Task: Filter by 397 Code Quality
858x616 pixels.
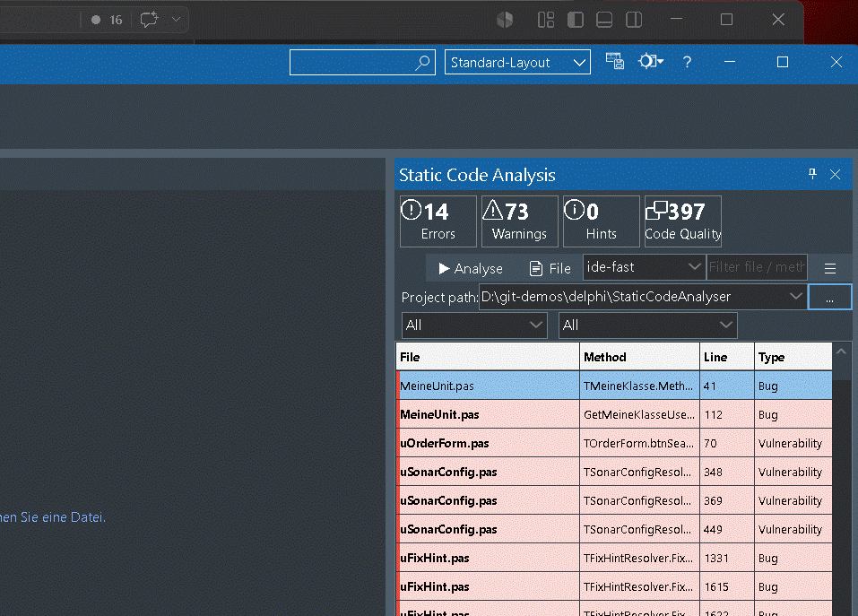Action: (682, 221)
